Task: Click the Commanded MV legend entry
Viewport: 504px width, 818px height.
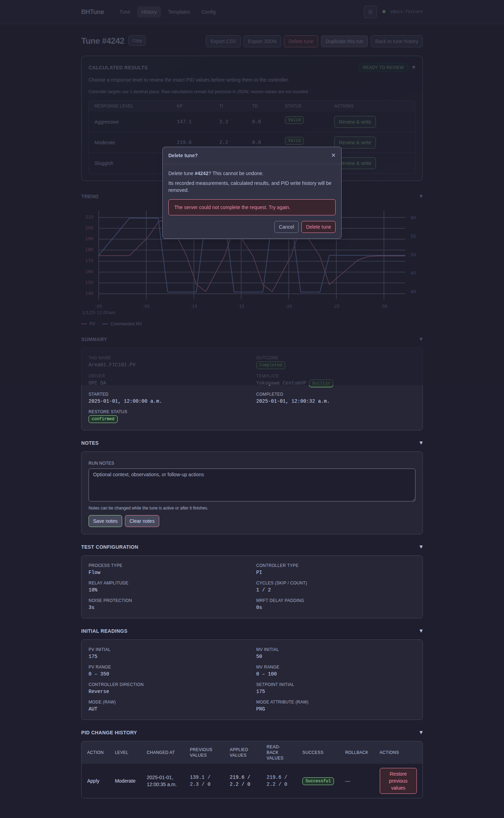Action: coord(122,324)
